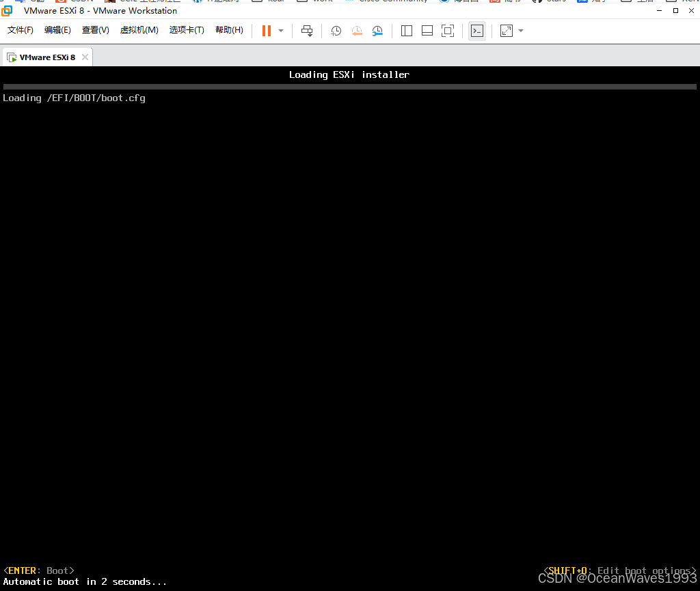Open the 查看(V) menu
Screen dimensions: 700x591
(96, 30)
